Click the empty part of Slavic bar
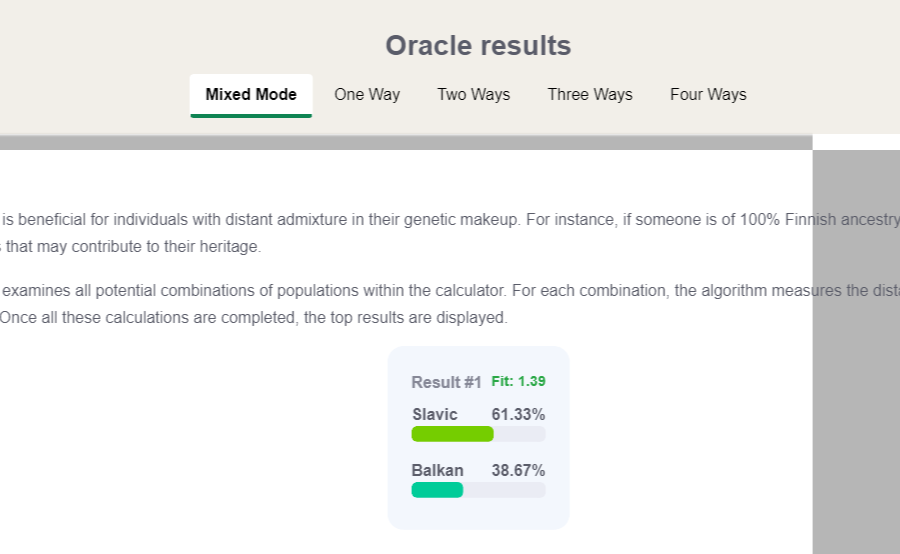 [x=519, y=434]
